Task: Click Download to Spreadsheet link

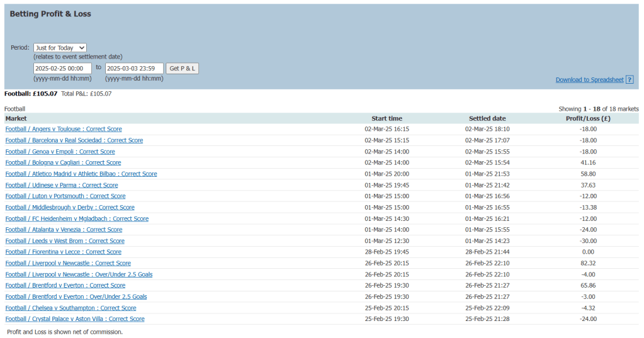Action: point(589,80)
